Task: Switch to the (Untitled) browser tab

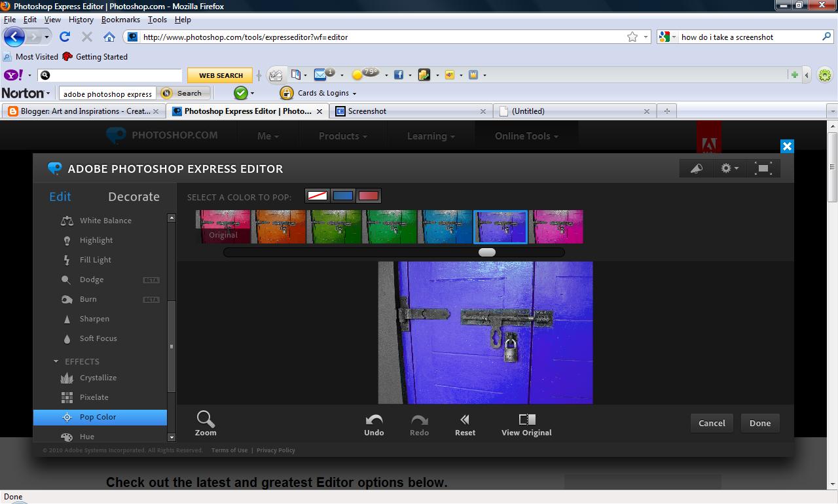Action: [x=574, y=111]
